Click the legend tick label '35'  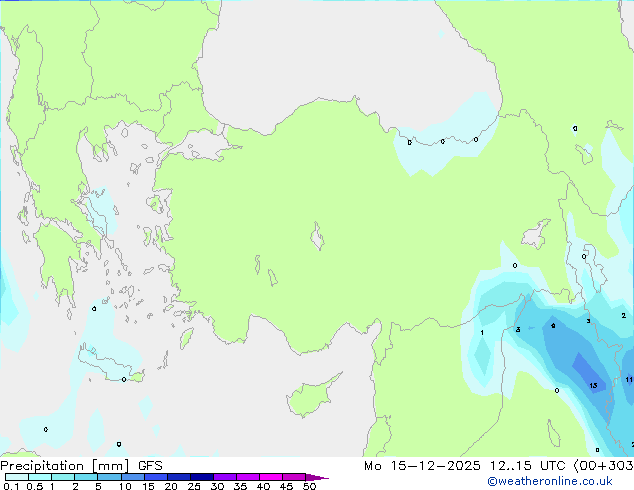point(240,486)
